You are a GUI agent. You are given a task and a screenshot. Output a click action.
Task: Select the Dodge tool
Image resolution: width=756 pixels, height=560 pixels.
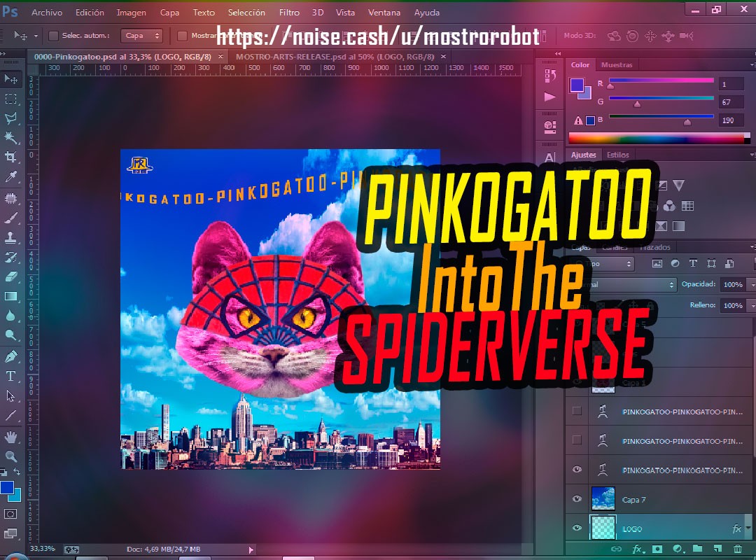[x=10, y=335]
